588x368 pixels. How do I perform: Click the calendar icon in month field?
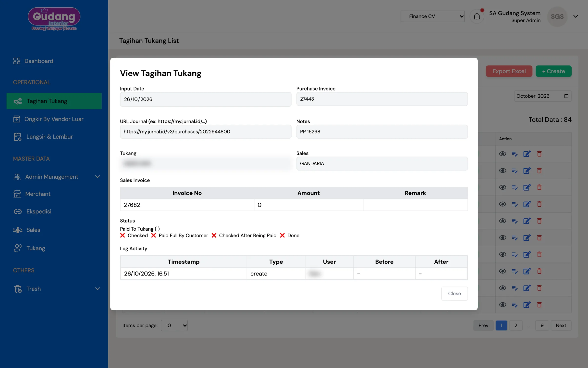[566, 96]
